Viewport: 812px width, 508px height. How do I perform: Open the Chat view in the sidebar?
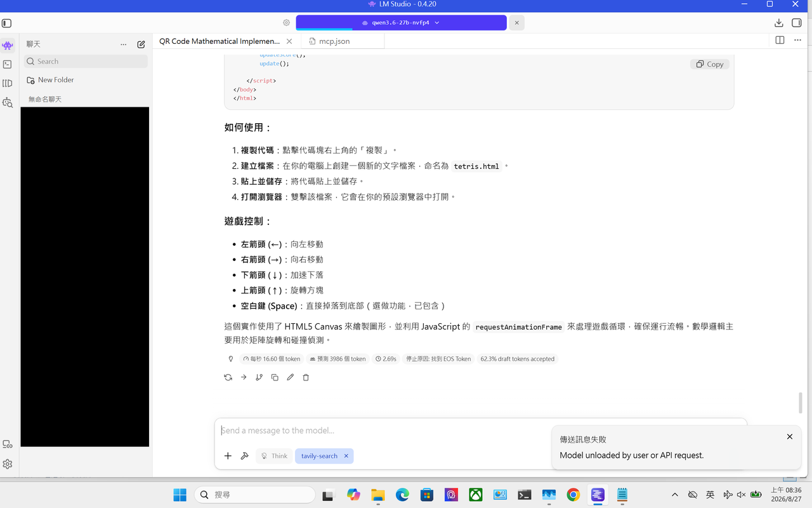coord(8,46)
